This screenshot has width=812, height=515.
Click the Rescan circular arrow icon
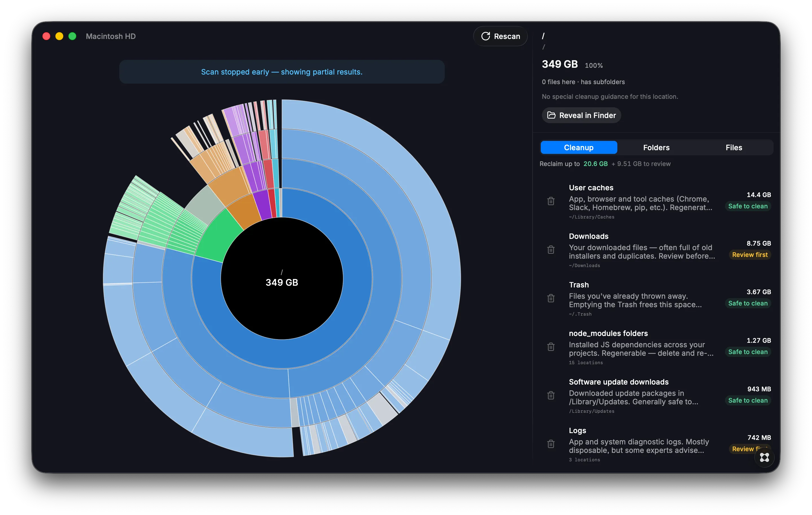(486, 36)
